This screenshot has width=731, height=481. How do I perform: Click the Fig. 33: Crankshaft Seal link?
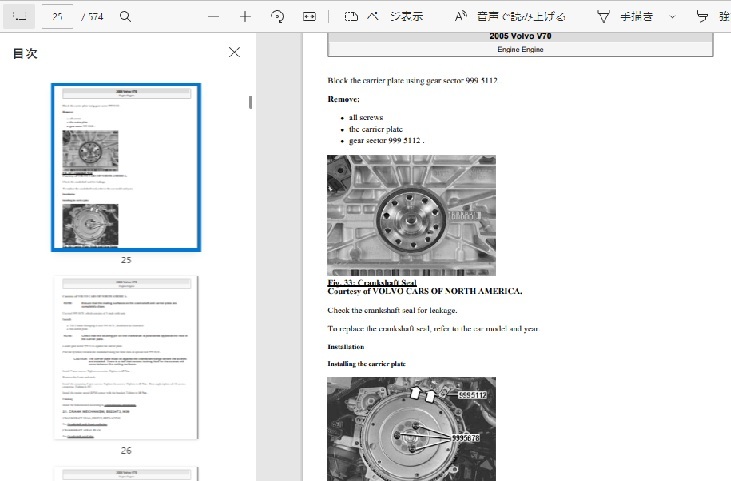coord(372,282)
